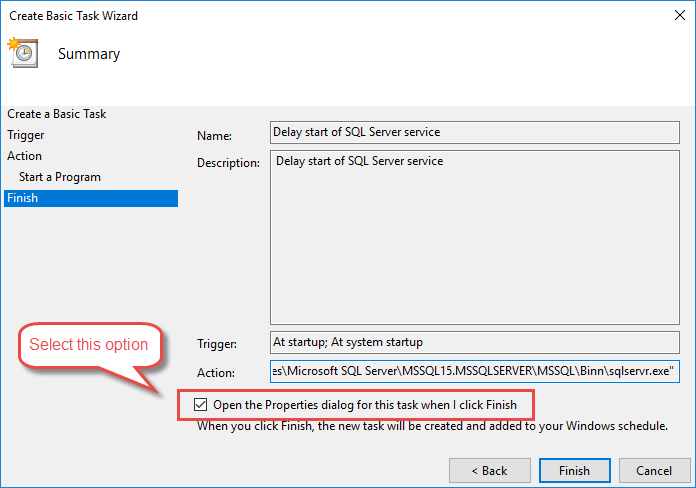696x488 pixels.
Task: Click the highlighted Finish step in sidebar
Action: point(23,198)
